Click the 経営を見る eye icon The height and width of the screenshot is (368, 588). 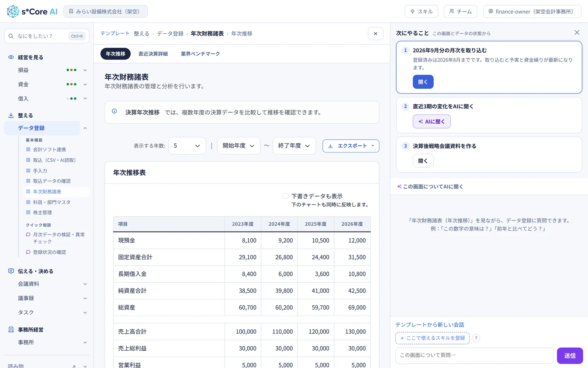11,57
